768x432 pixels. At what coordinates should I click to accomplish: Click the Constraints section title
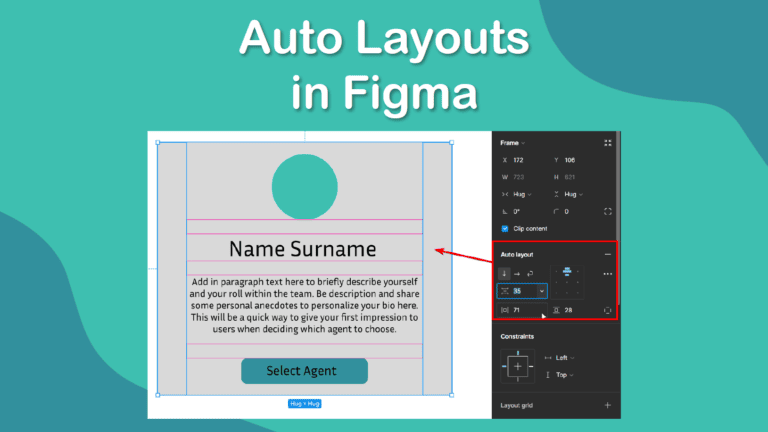tap(517, 336)
